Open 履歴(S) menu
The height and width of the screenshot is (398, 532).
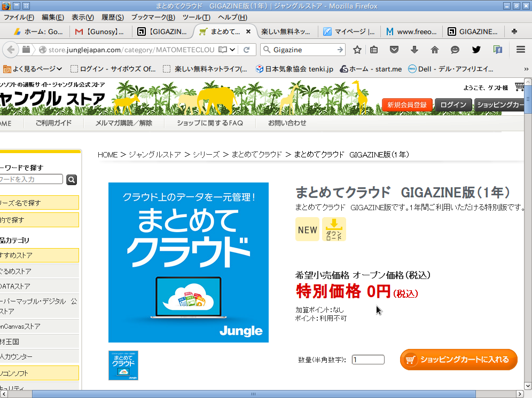click(113, 17)
